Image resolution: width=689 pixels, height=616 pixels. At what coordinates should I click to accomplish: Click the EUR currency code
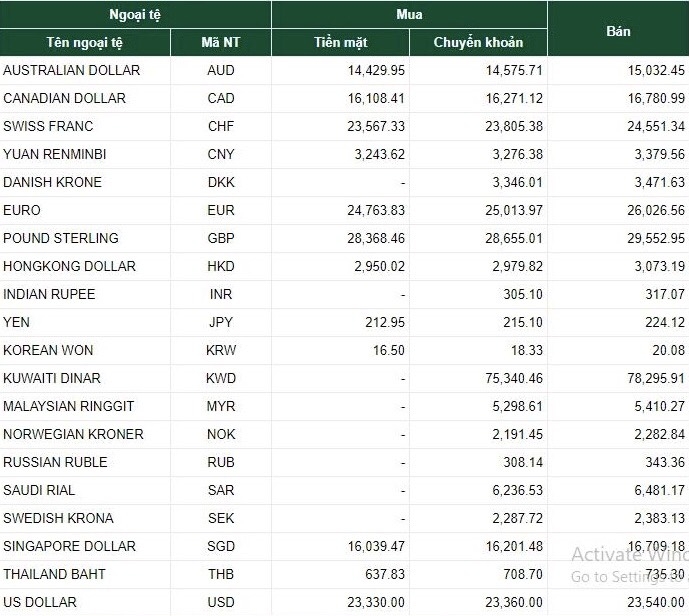[221, 210]
